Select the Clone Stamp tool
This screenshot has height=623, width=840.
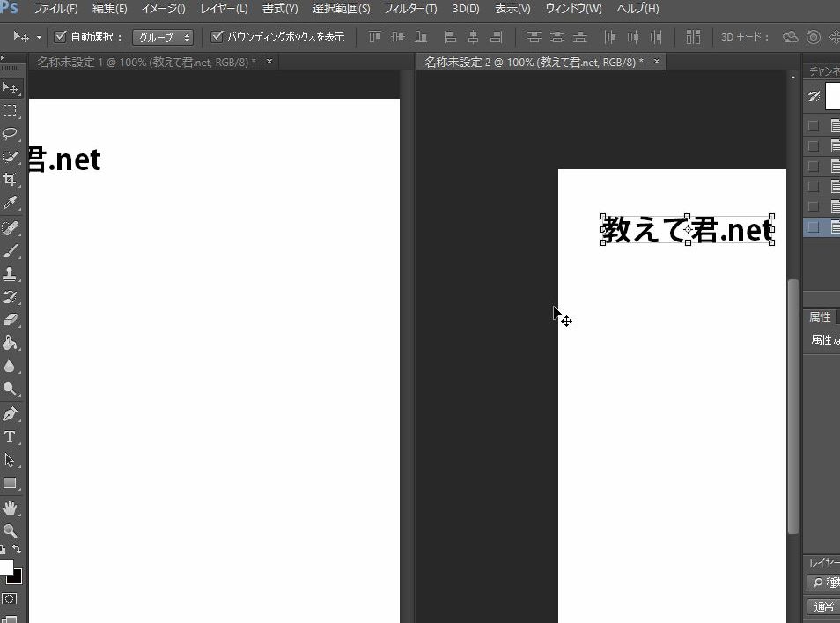tap(10, 274)
